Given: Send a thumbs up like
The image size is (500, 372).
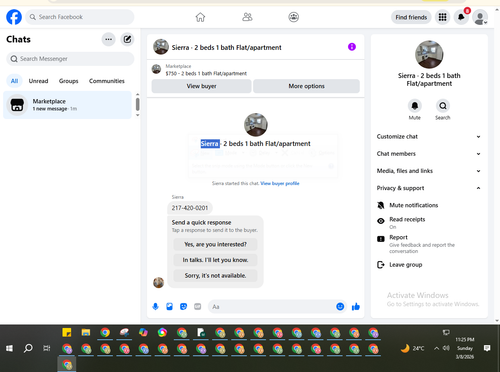Looking at the screenshot, I should pos(356,306).
